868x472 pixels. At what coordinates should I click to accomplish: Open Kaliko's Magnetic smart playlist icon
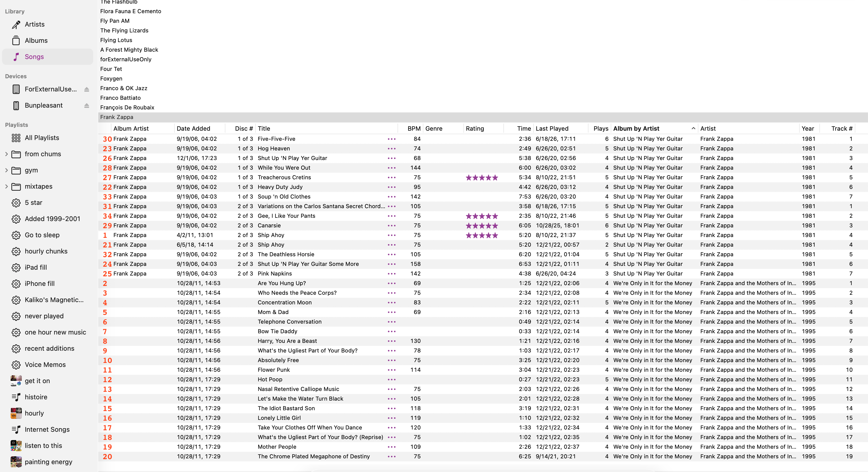16,300
